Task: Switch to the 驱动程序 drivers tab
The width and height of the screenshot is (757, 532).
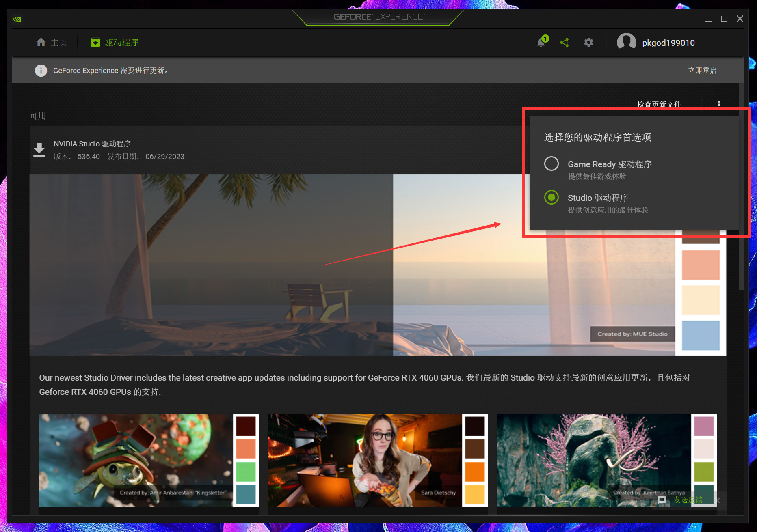Action: point(115,43)
